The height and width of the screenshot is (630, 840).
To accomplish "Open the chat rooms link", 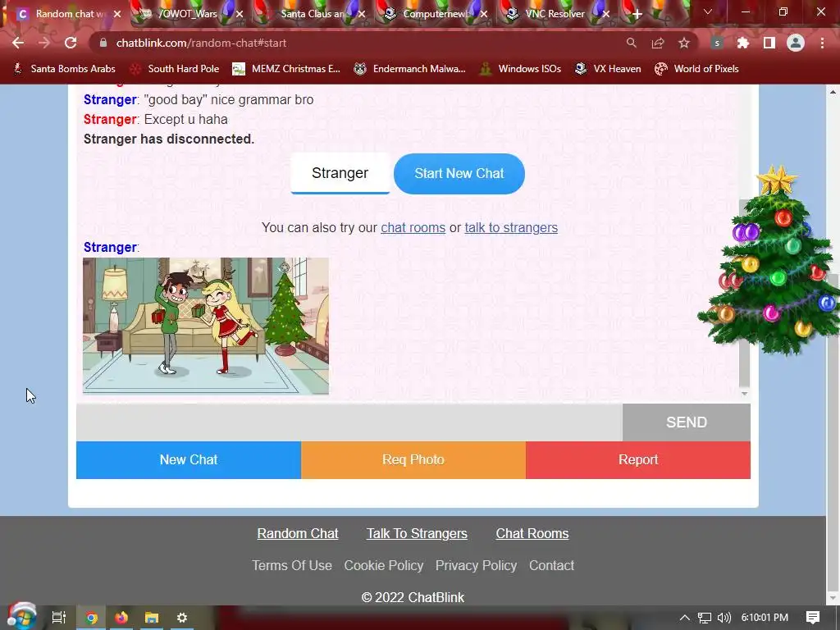I will [413, 228].
